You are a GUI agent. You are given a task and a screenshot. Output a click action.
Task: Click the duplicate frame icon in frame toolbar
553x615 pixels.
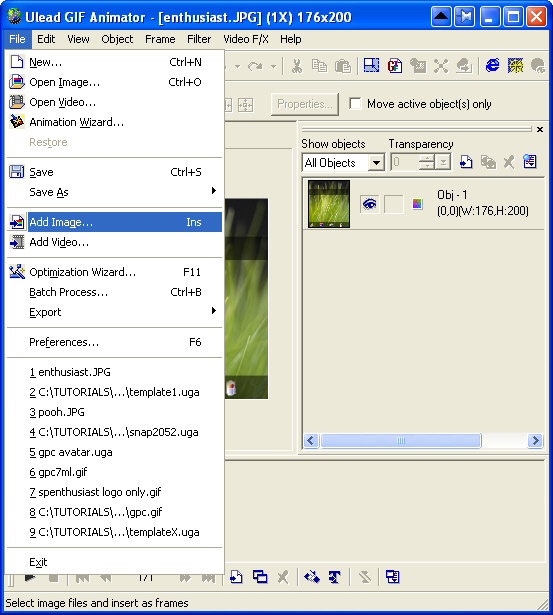[260, 577]
